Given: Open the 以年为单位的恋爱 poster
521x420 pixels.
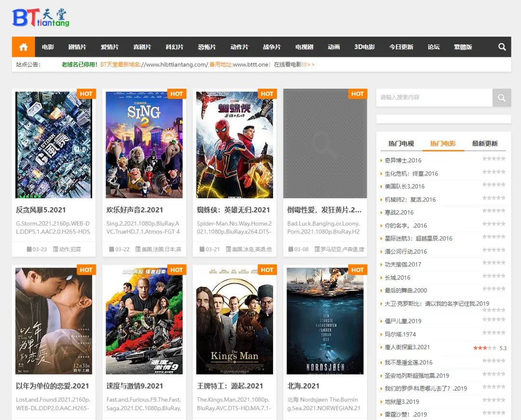Looking at the screenshot, I should [x=54, y=321].
